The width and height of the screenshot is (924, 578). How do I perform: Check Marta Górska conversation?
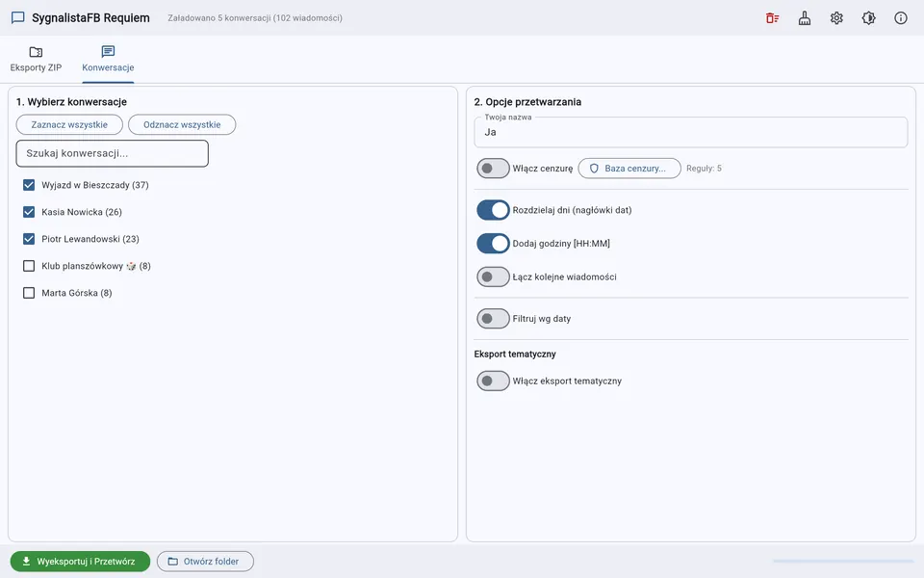coord(29,293)
